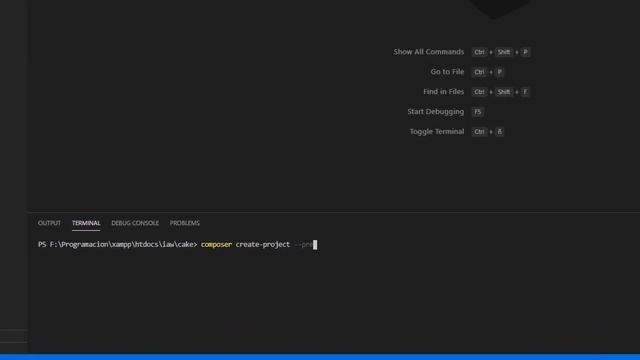The width and height of the screenshot is (640, 360).
Task: Click the Toggle Terminal label
Action: tap(437, 131)
